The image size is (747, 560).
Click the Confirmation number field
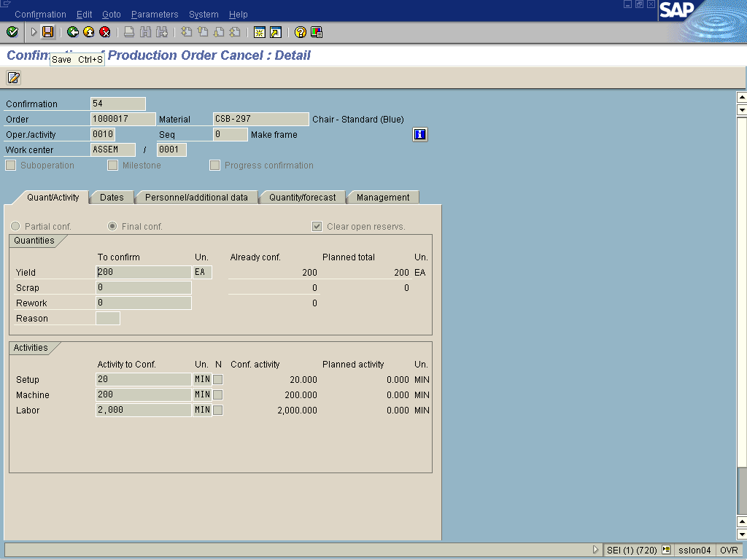click(118, 104)
